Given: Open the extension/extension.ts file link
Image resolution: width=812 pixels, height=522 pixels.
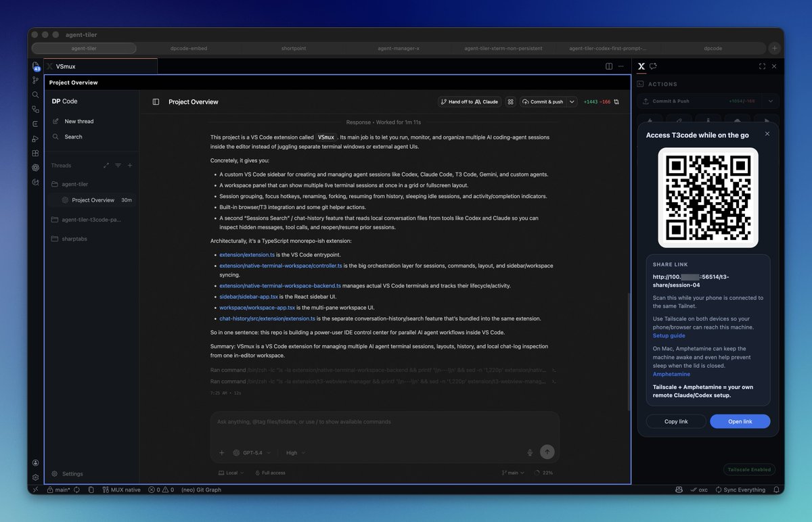Looking at the screenshot, I should (247, 255).
